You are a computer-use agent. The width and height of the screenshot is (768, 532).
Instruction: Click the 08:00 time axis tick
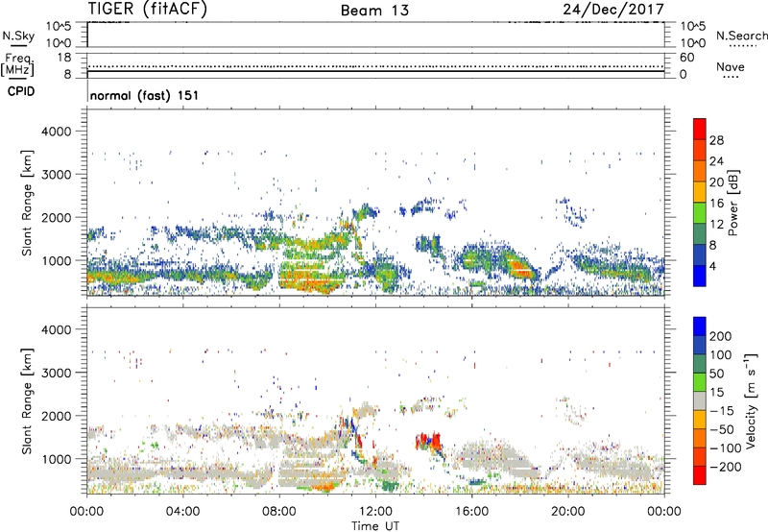pos(279,512)
